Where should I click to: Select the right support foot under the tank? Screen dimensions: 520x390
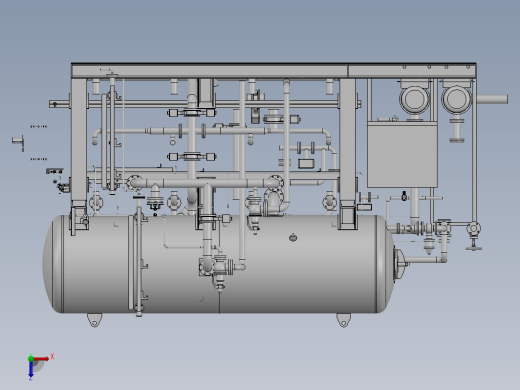pos(343,320)
